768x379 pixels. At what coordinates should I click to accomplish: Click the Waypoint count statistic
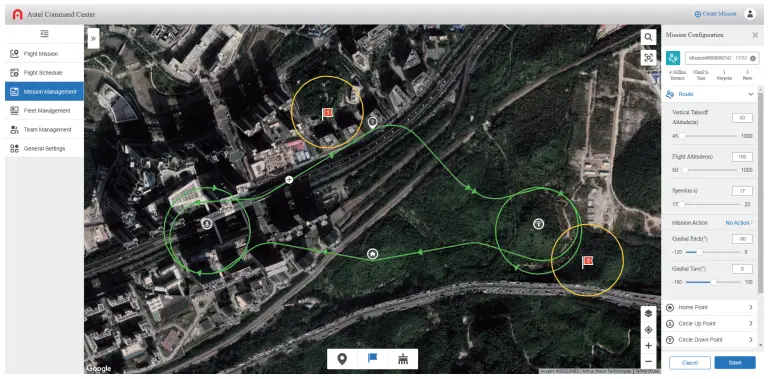pyautogui.click(x=724, y=74)
